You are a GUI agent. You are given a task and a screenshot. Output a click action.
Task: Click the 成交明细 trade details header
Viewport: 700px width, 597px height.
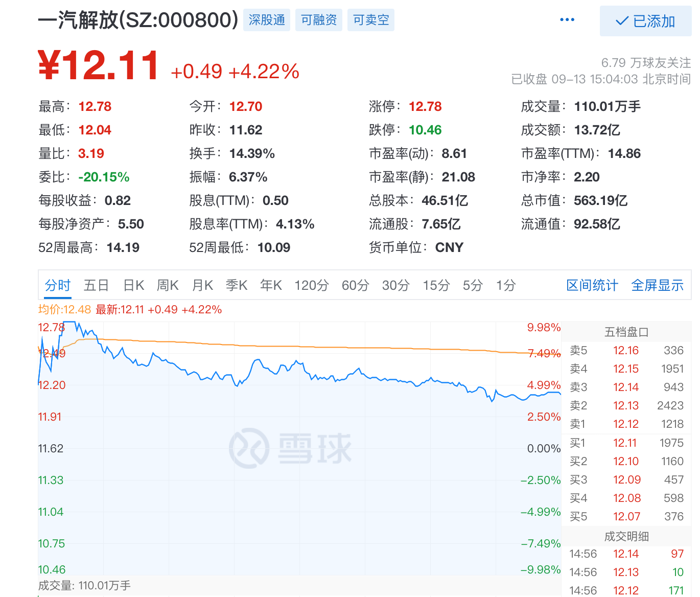(626, 537)
